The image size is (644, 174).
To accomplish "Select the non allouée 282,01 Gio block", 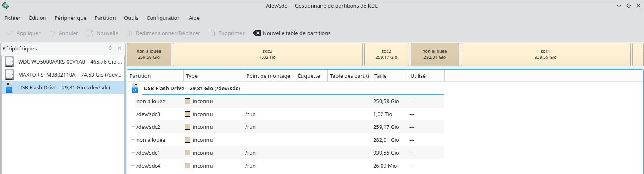I will tap(435, 54).
